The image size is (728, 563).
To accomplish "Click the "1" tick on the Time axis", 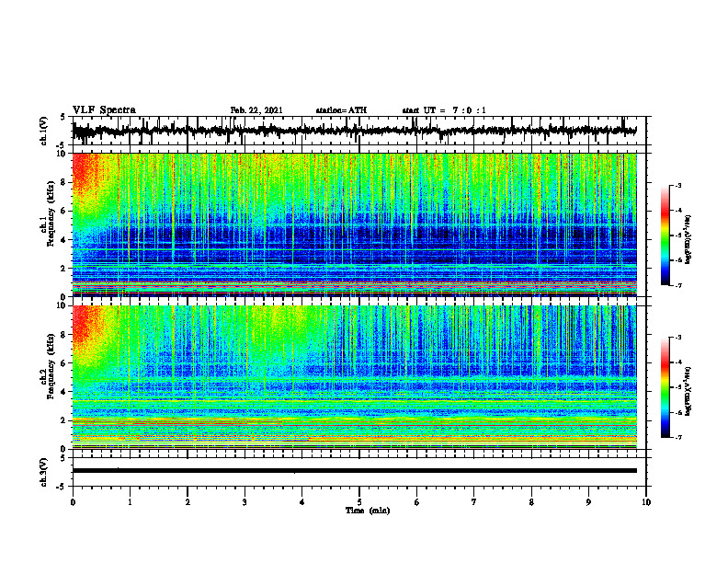I will tap(130, 502).
